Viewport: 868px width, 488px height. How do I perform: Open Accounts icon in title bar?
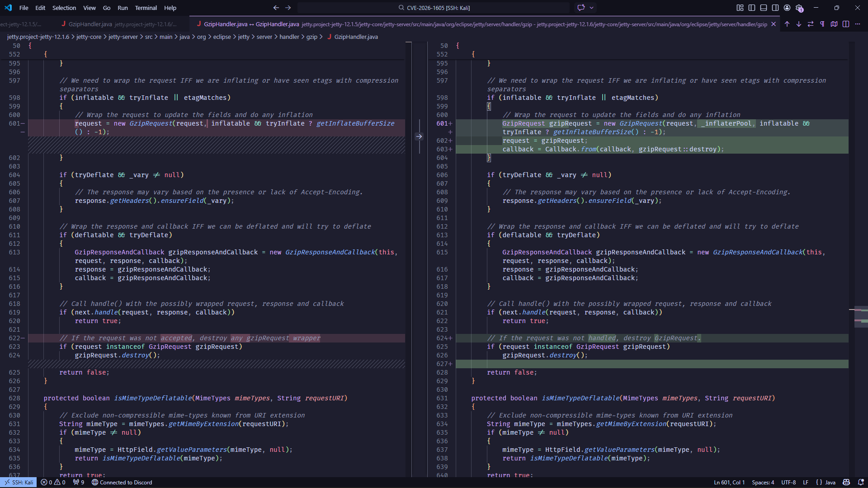point(787,8)
